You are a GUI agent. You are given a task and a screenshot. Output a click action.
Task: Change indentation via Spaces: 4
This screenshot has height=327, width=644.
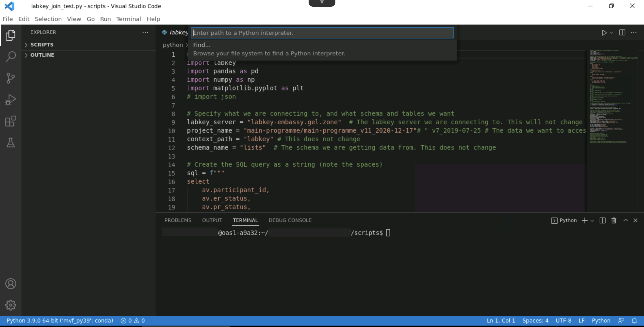[535, 321]
